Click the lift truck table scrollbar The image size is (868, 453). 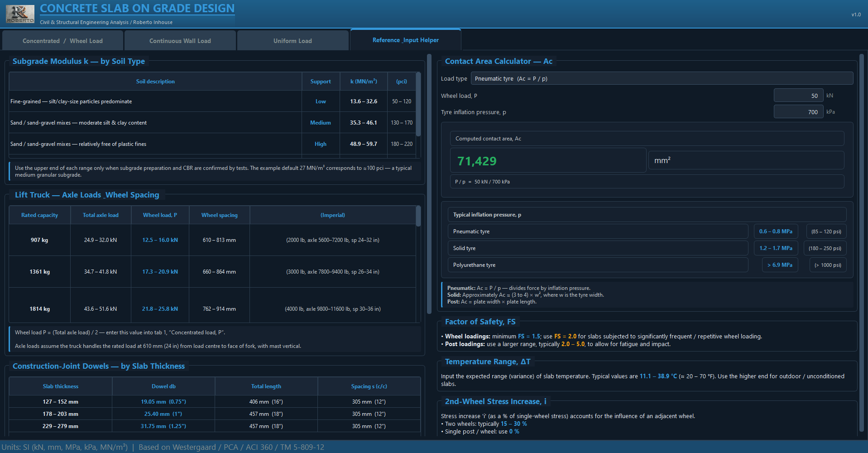point(418,216)
